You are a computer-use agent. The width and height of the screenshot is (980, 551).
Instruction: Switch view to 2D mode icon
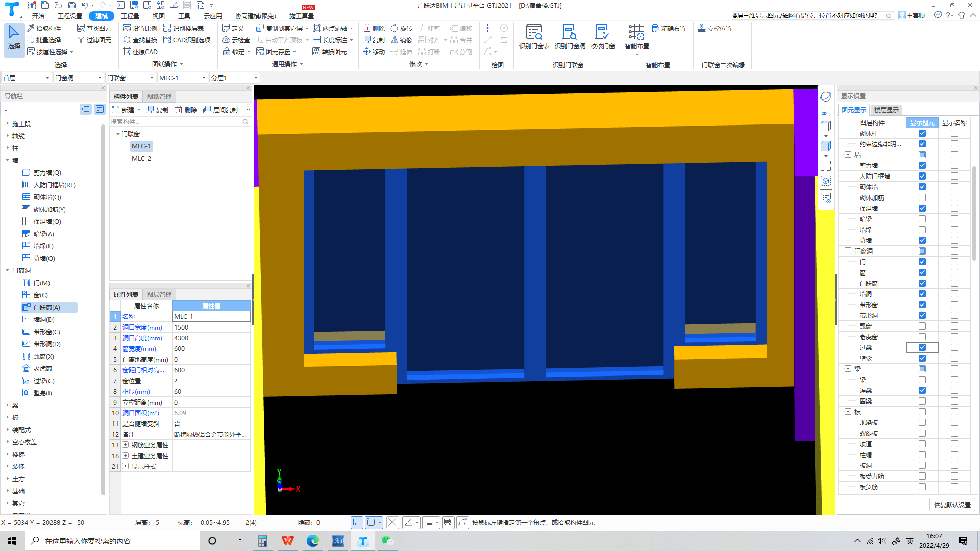click(x=826, y=112)
